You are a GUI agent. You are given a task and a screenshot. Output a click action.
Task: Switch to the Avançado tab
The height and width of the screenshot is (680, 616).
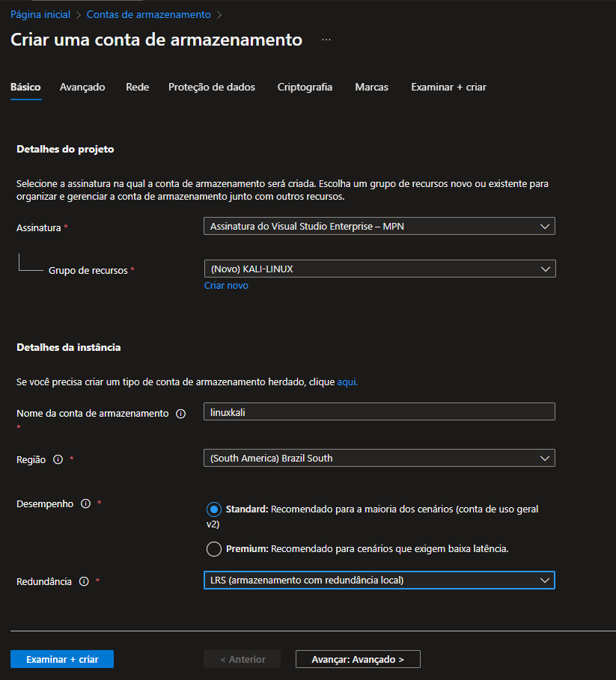point(82,88)
